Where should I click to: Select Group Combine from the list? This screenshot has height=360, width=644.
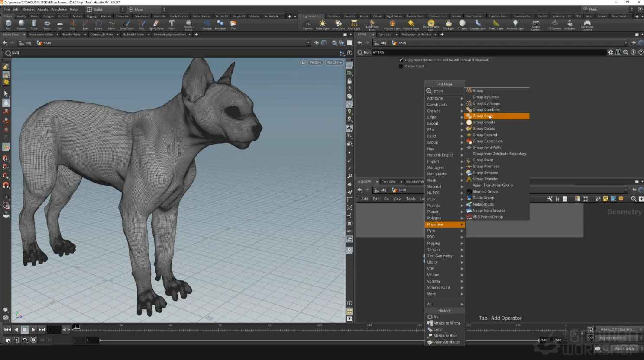point(486,109)
